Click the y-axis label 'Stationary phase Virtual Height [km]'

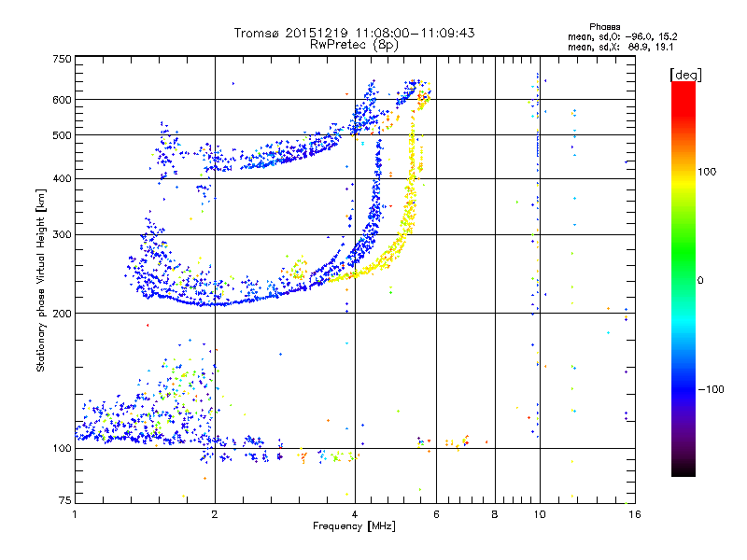(x=41, y=281)
